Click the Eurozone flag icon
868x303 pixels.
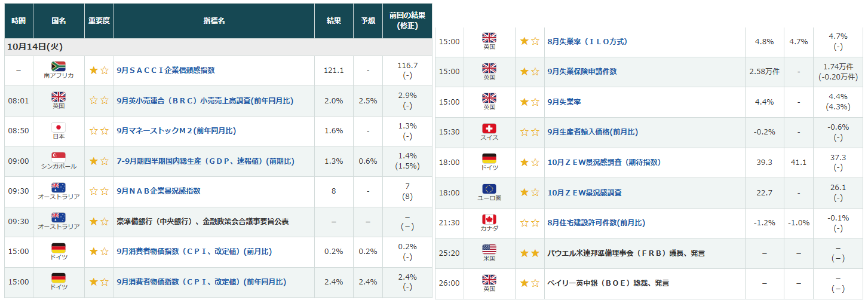(489, 189)
